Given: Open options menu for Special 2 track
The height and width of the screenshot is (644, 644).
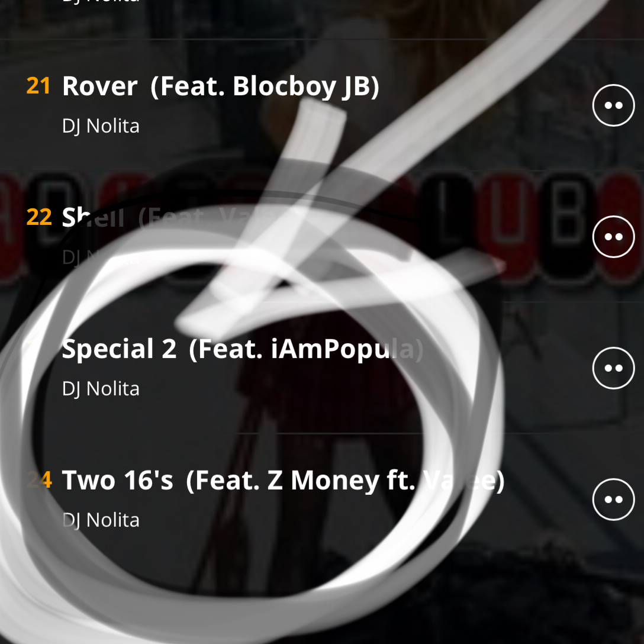Looking at the screenshot, I should [614, 368].
